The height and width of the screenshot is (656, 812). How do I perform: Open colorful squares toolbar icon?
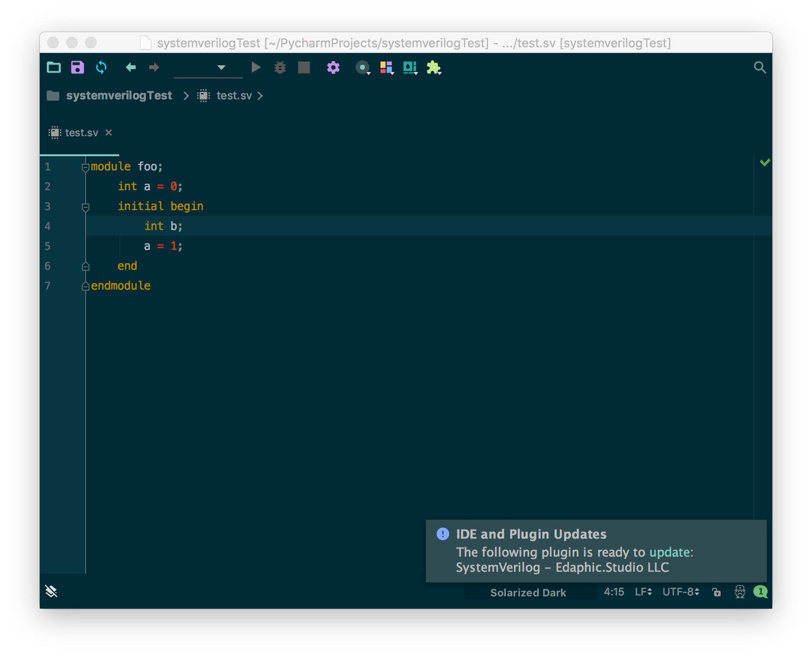point(387,68)
